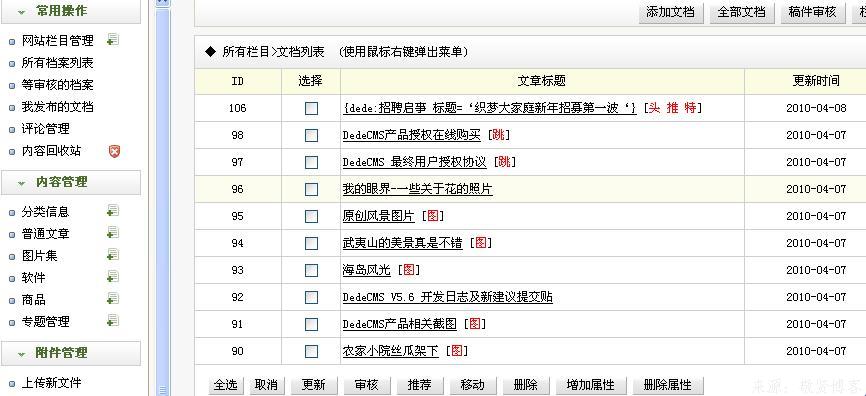Tick checkbox for article ID 98
Screen dimensions: 866x396
click(311, 135)
